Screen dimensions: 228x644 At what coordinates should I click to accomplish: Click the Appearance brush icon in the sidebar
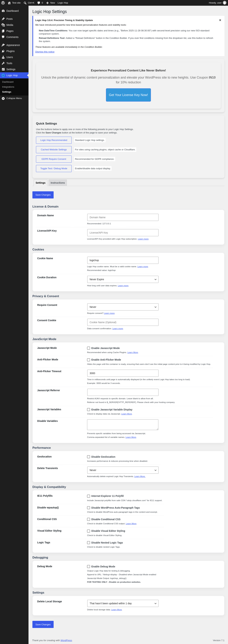3,45
